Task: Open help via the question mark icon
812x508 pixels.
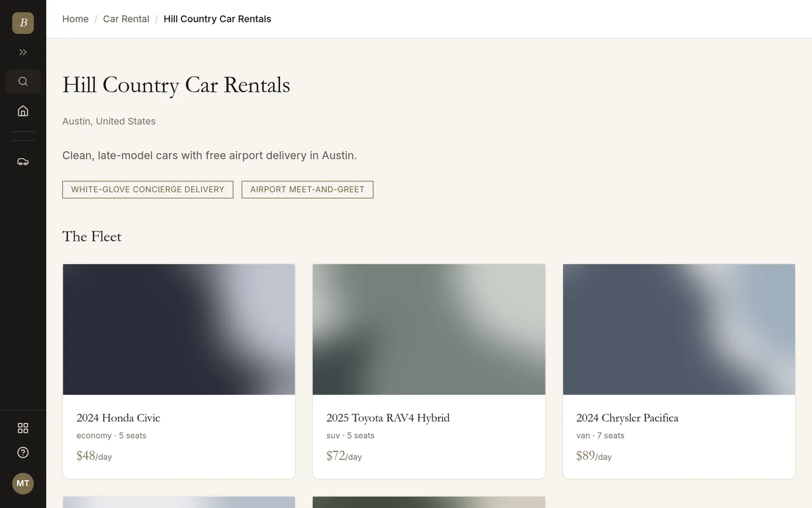Action: click(x=23, y=453)
